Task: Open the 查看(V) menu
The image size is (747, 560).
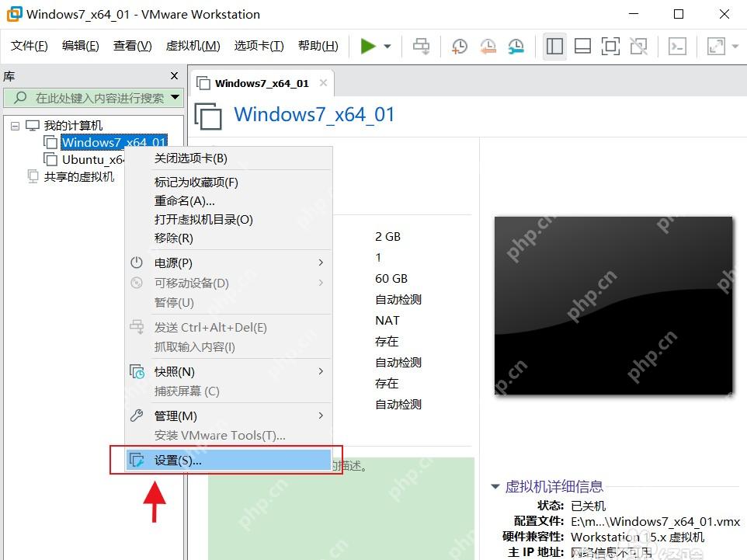Action: pos(133,46)
